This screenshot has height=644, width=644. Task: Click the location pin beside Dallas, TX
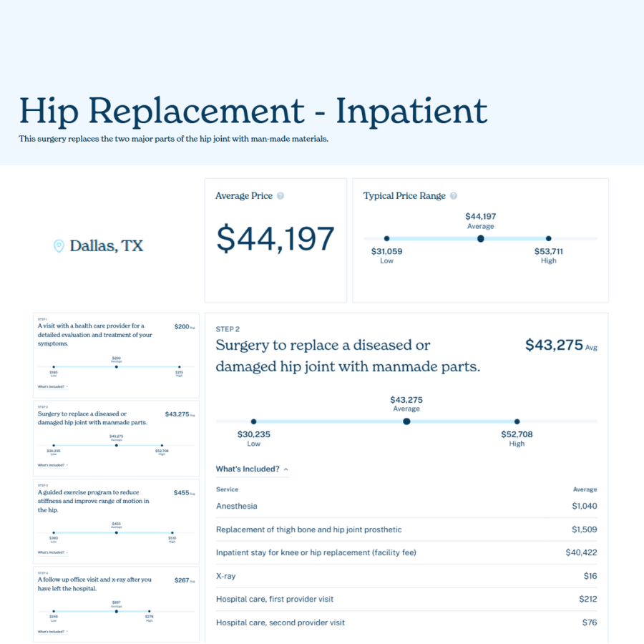59,245
